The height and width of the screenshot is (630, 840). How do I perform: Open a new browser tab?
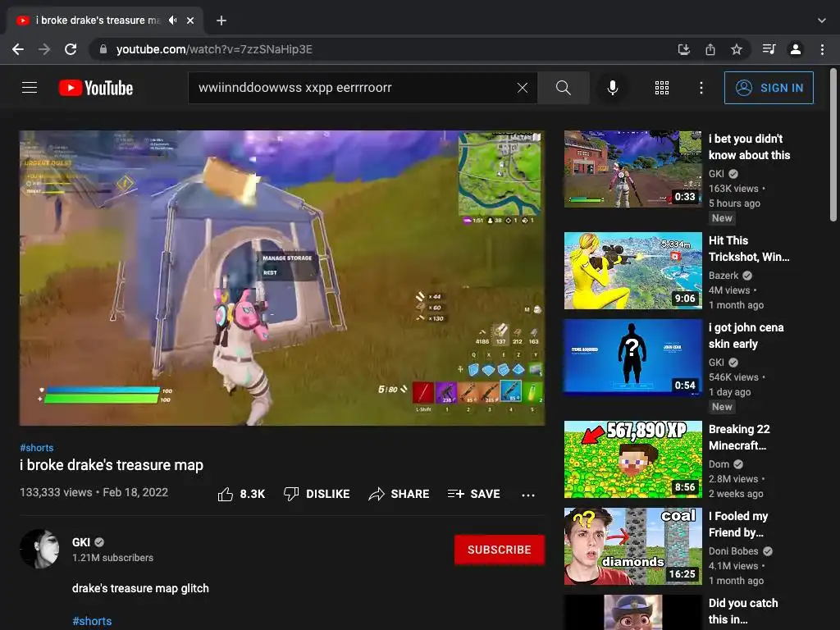[221, 21]
